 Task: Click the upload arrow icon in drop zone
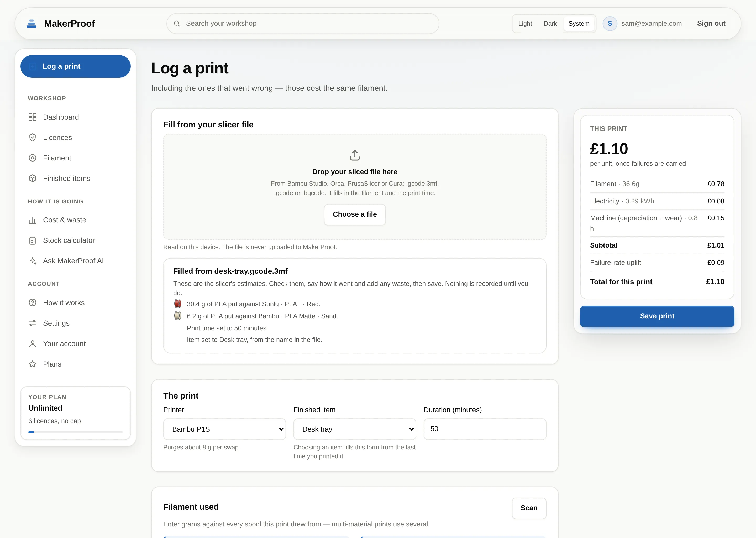click(x=355, y=155)
